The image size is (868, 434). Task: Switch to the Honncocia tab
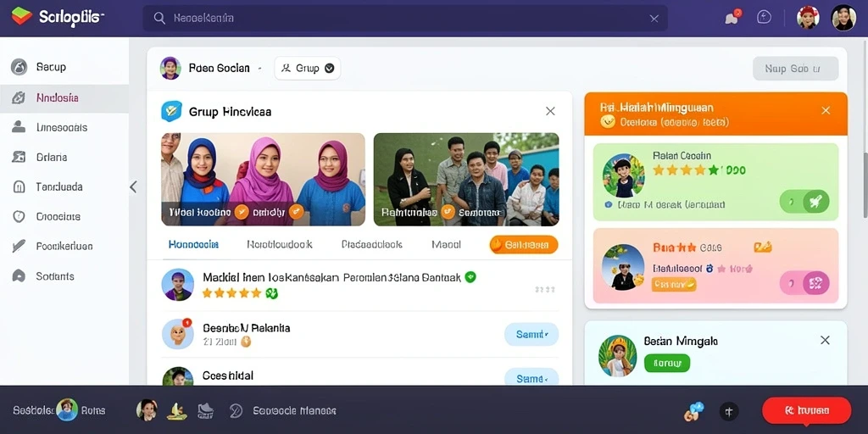(193, 244)
